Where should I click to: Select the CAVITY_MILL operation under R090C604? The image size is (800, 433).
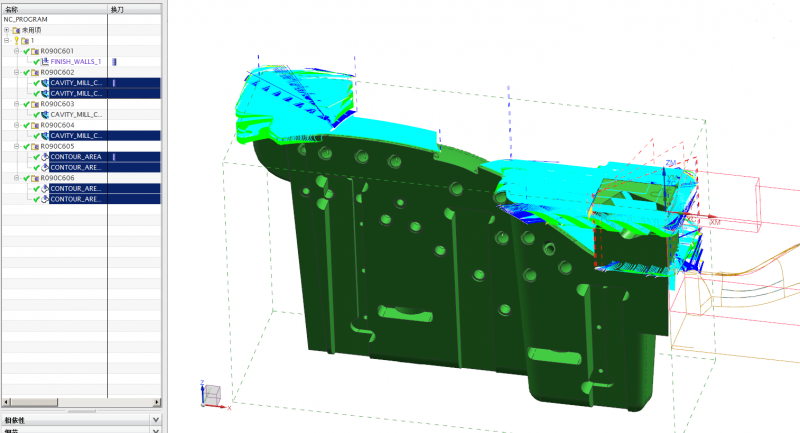tap(76, 136)
